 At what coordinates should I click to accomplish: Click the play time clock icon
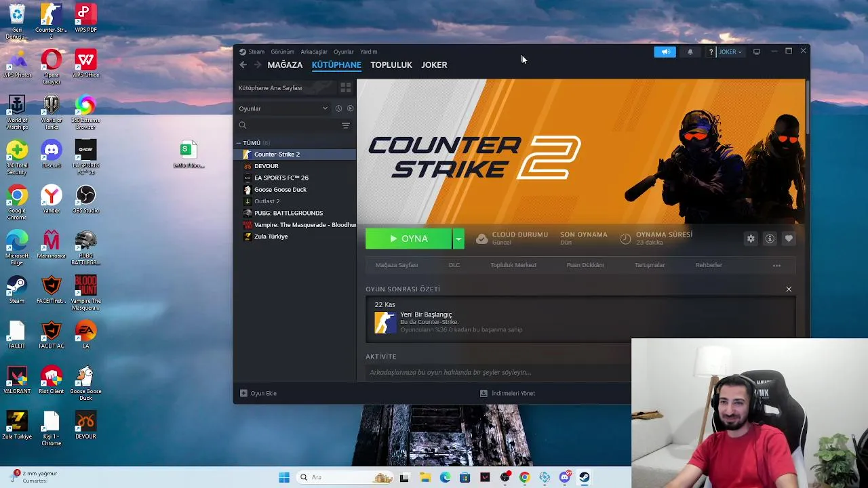[625, 239]
